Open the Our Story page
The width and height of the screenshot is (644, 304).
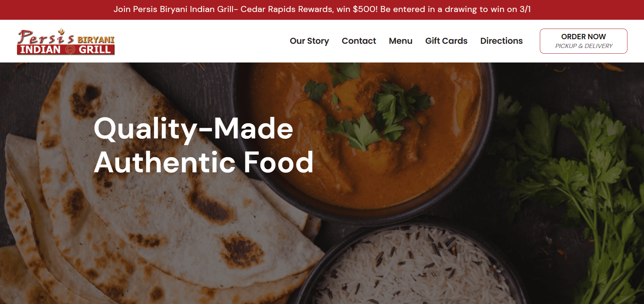click(x=309, y=41)
